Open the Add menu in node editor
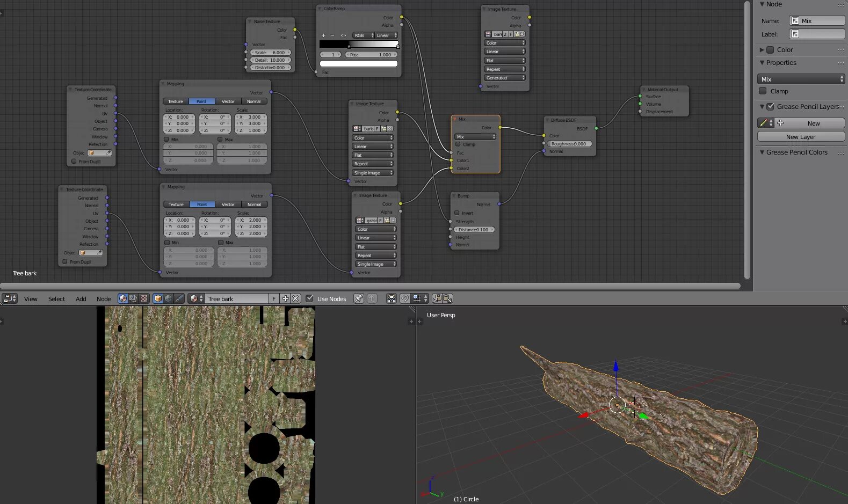The image size is (848, 504). click(x=81, y=299)
